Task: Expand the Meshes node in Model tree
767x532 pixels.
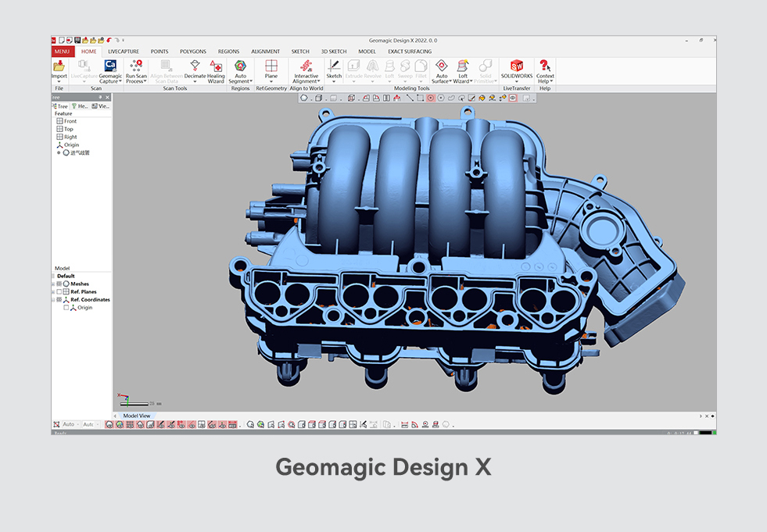Action: (x=53, y=284)
